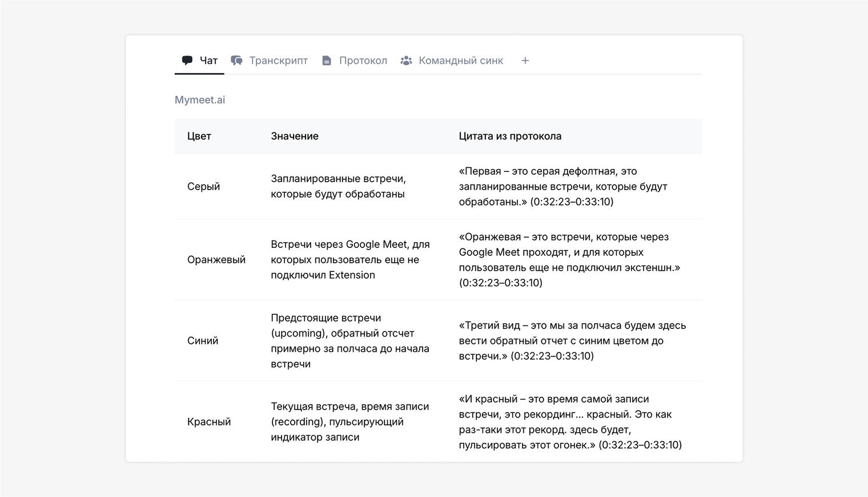Click the quote starting with «Первая

pyautogui.click(x=563, y=186)
